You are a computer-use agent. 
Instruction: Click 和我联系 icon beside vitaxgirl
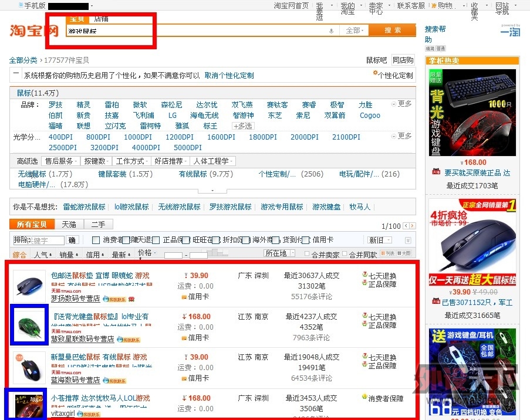89,414
